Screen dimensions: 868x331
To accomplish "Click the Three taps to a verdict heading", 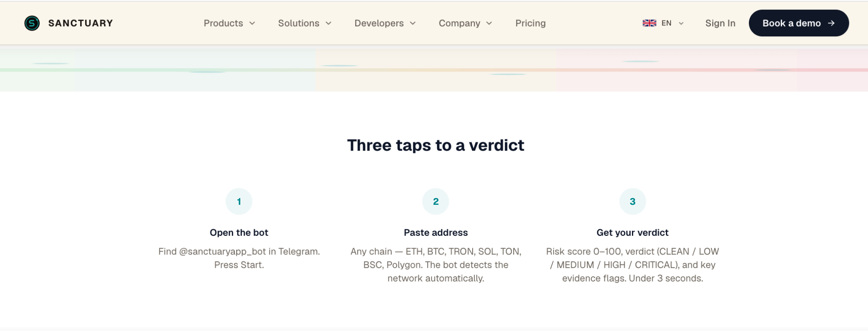I will click(x=436, y=145).
